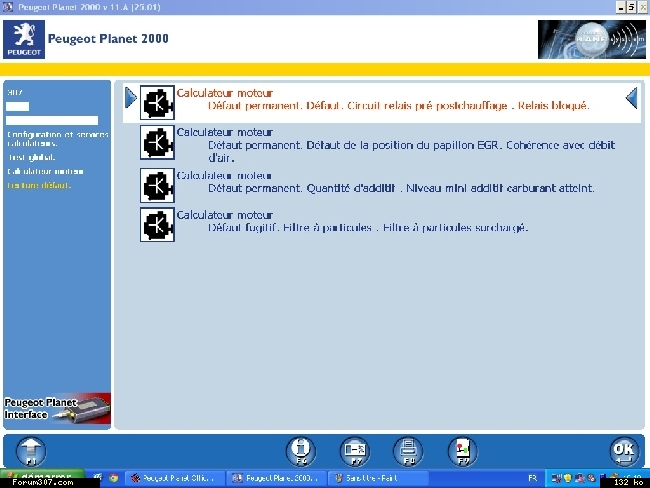
Task: Select fault 'Circuit relais pré postchauffage'
Action: (381, 102)
